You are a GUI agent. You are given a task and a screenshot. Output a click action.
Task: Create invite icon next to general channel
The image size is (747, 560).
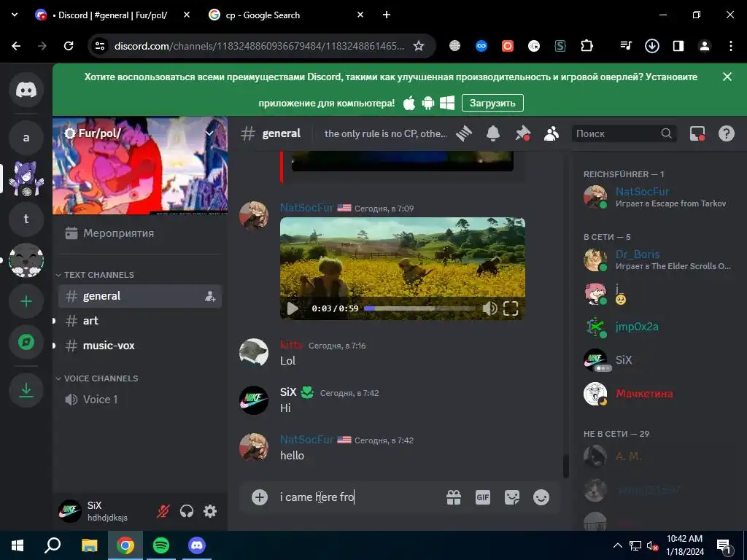coord(210,297)
